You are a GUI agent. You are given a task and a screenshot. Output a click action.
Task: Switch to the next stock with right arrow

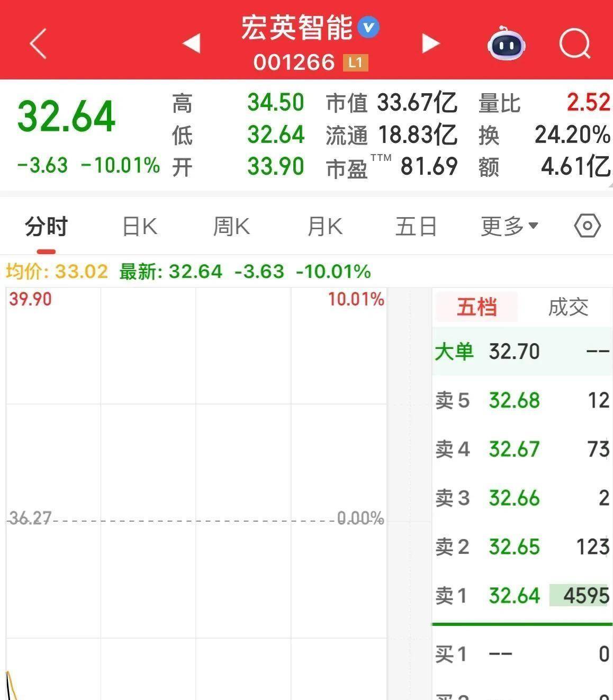tap(431, 44)
